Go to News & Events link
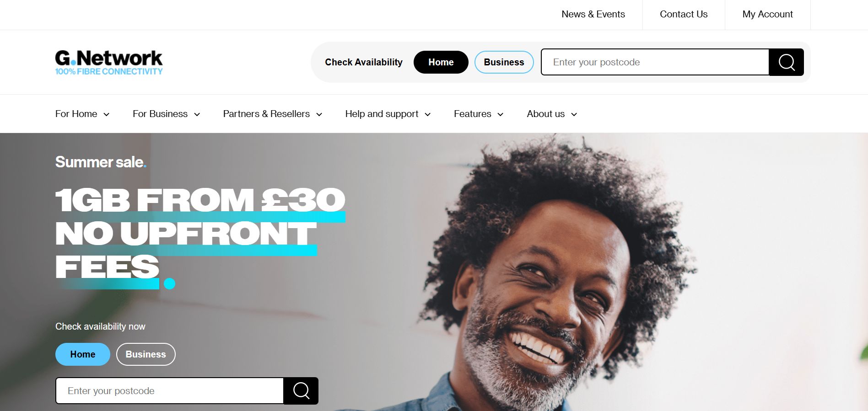Image resolution: width=868 pixels, height=411 pixels. click(x=593, y=14)
